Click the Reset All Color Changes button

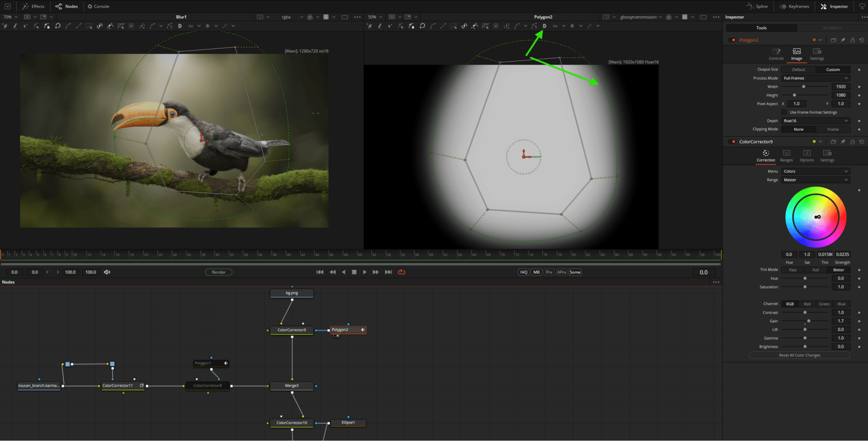(x=800, y=355)
